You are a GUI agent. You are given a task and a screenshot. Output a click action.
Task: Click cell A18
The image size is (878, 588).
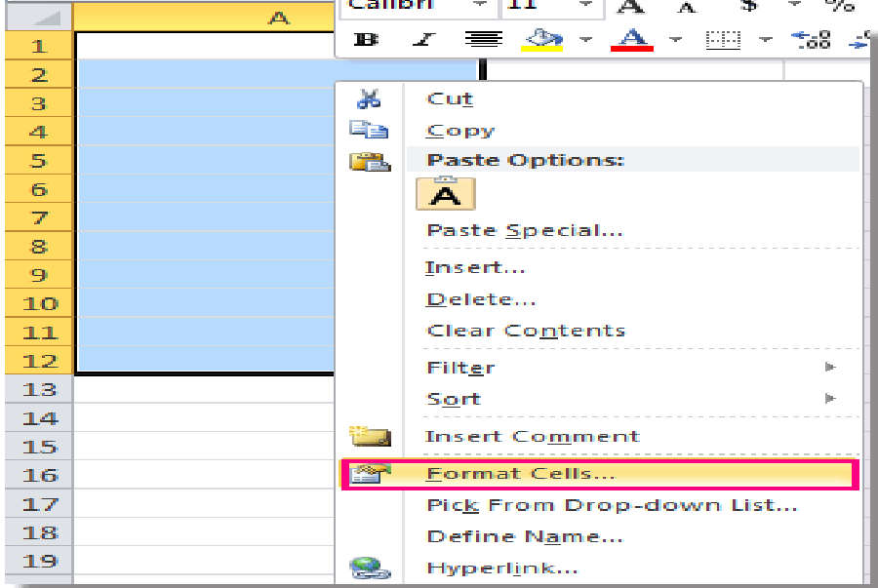pyautogui.click(x=205, y=532)
